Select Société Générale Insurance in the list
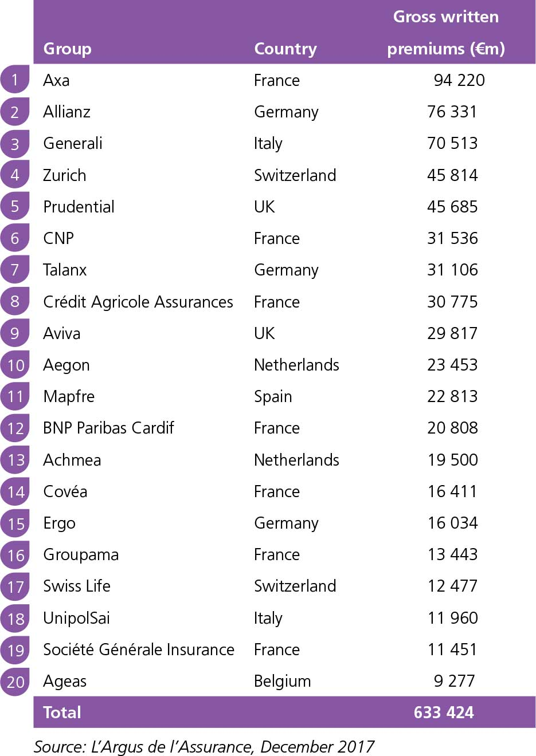The image size is (536, 756). tap(138, 649)
